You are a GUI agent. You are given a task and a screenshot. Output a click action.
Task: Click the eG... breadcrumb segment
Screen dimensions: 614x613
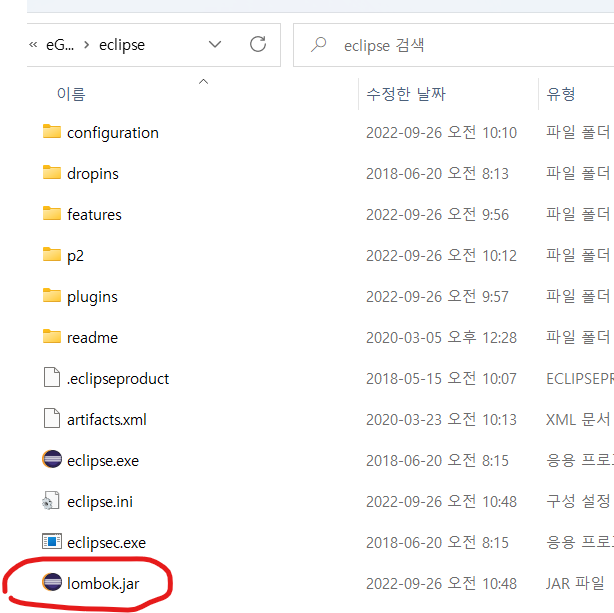click(x=60, y=45)
